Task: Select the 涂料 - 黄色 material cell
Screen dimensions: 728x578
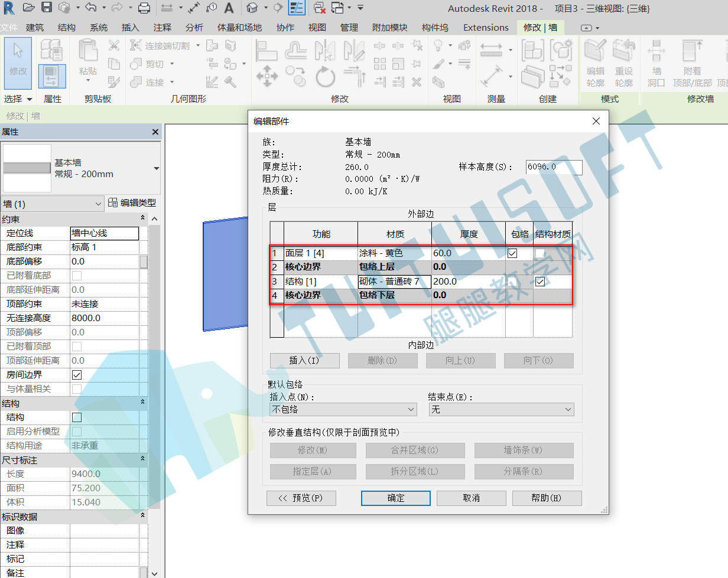Action: tap(395, 253)
